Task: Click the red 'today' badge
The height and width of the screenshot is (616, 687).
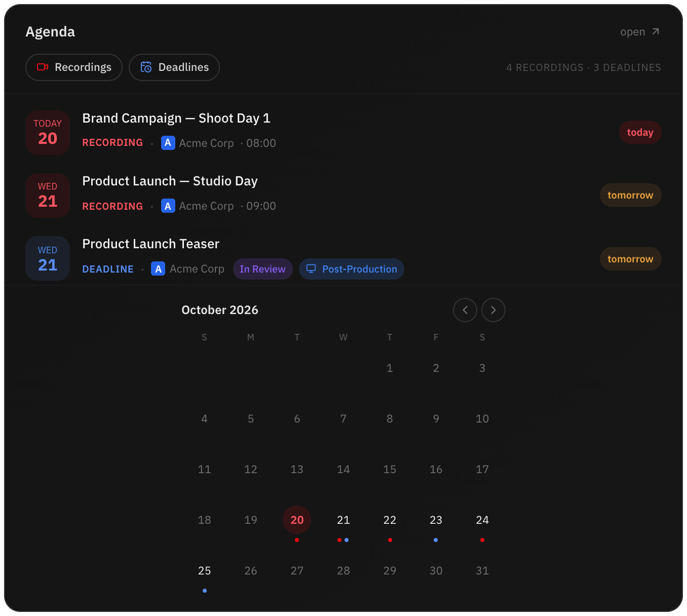Action: click(640, 132)
